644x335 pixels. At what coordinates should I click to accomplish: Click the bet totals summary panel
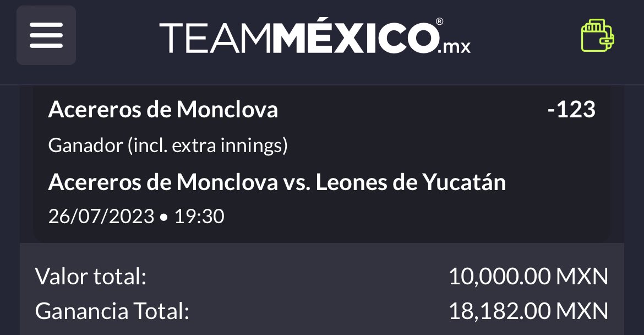[321, 289]
